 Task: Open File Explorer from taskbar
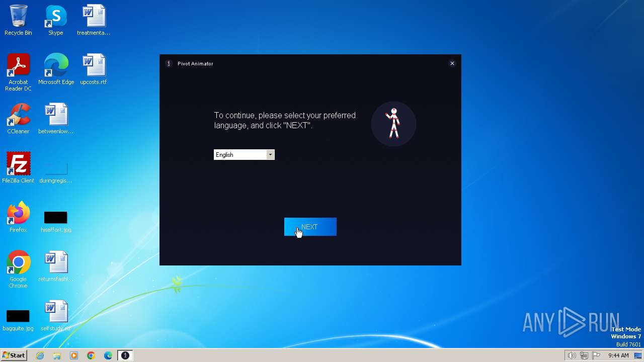(x=57, y=355)
